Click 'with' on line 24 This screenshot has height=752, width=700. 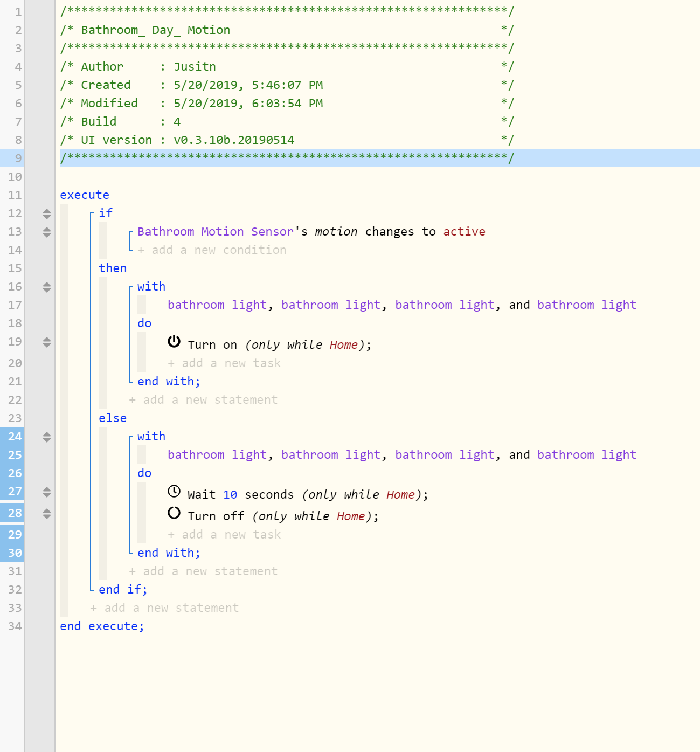(x=151, y=436)
